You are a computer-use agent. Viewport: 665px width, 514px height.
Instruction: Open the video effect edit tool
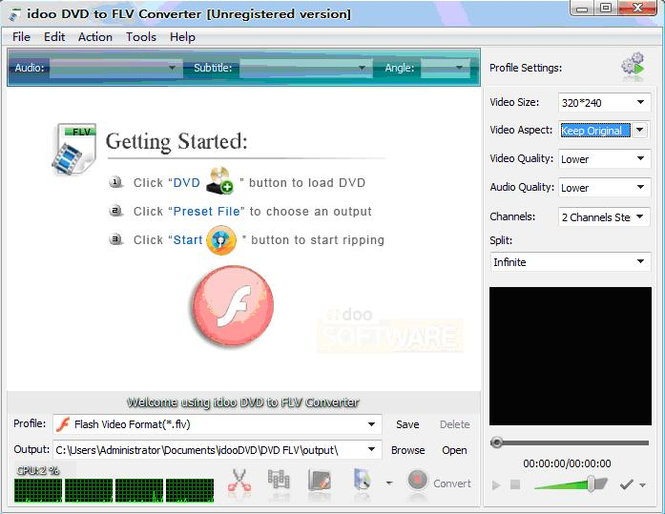point(319,480)
